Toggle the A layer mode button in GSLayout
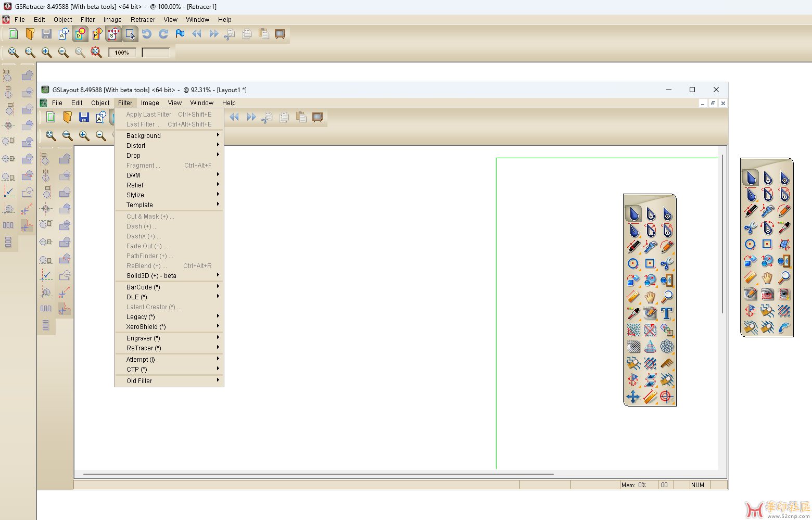The image size is (812, 520). pos(101,117)
